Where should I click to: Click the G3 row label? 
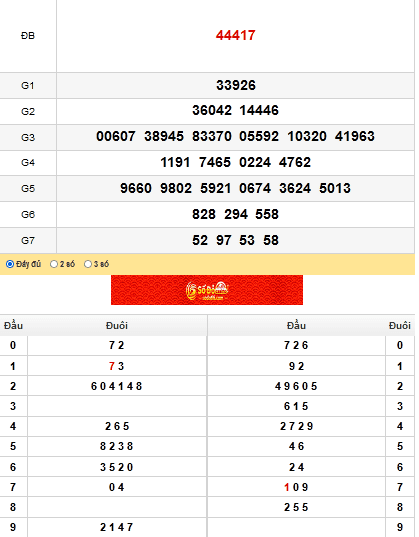pos(28,137)
